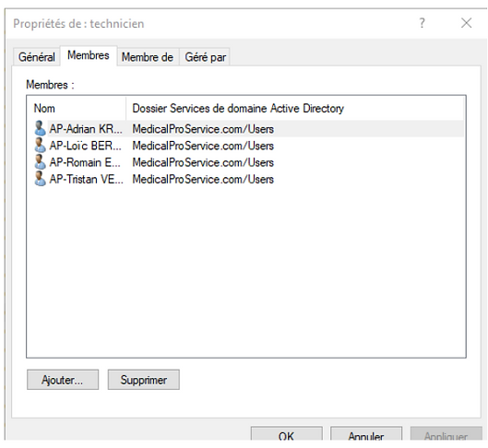Image resolution: width=488 pixels, height=448 pixels.
Task: Select member AP-Romain E...
Action: pos(85,162)
